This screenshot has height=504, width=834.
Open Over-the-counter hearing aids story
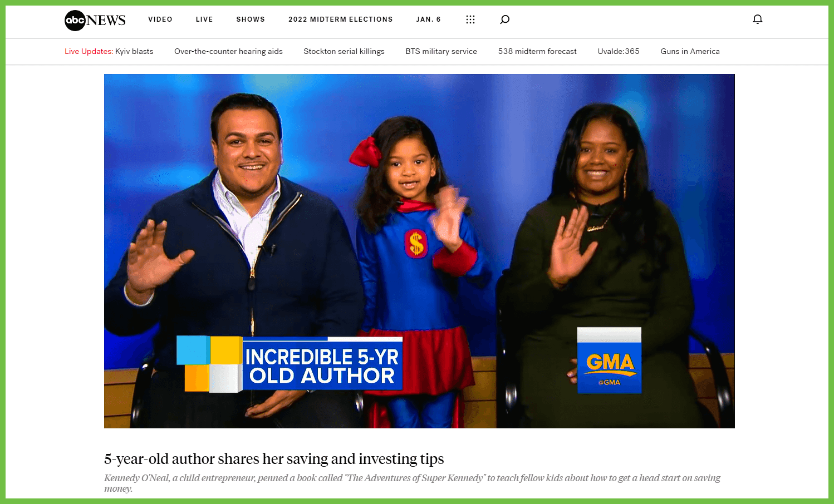pos(228,51)
